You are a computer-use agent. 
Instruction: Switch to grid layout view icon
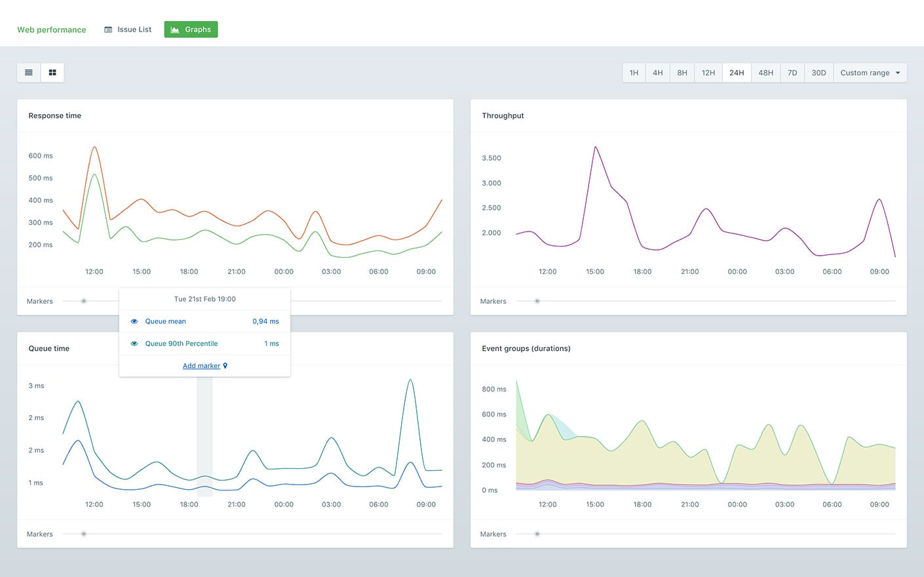coord(52,73)
